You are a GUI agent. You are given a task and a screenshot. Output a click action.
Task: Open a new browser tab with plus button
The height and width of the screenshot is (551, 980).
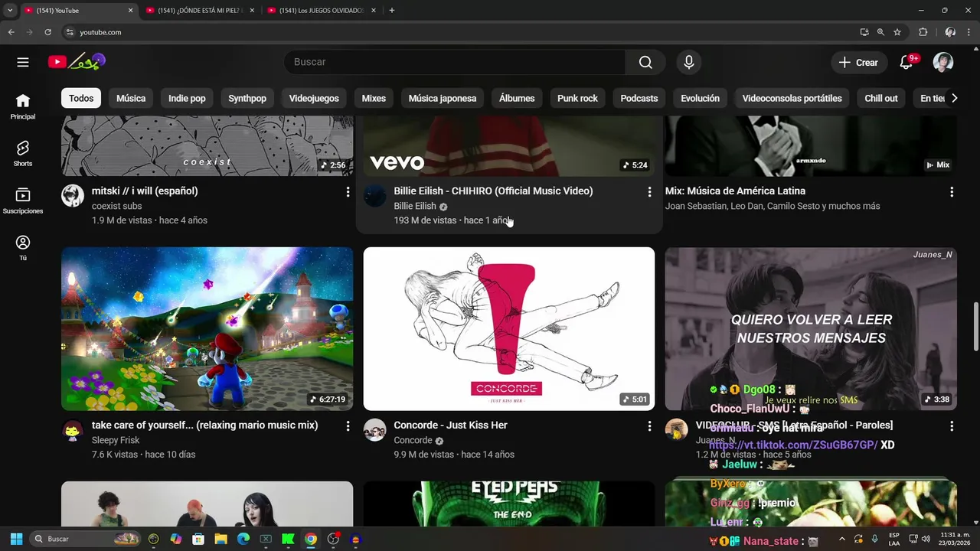(392, 11)
